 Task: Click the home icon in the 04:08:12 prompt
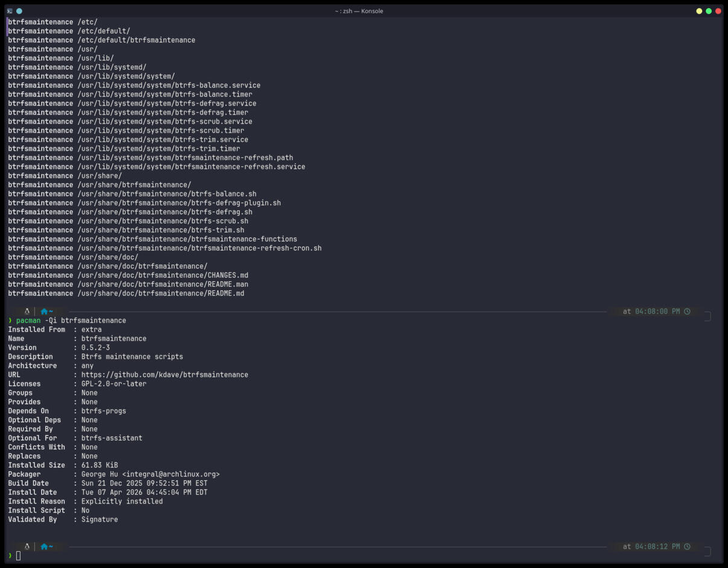44,546
